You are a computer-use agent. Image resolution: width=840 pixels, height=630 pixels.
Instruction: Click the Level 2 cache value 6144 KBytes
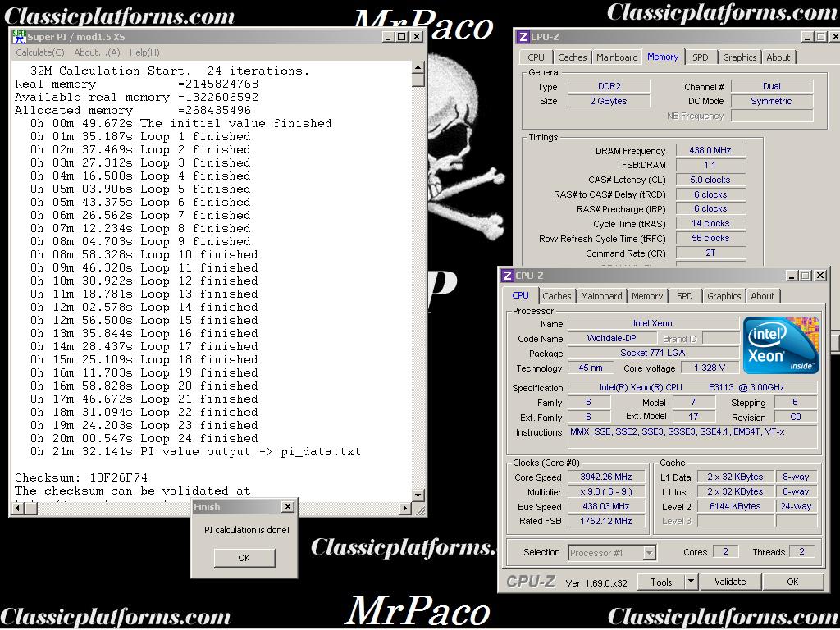coord(735,506)
